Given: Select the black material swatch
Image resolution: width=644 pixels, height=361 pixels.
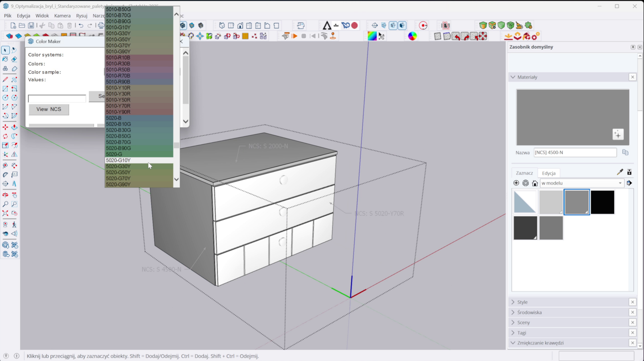Looking at the screenshot, I should [603, 202].
